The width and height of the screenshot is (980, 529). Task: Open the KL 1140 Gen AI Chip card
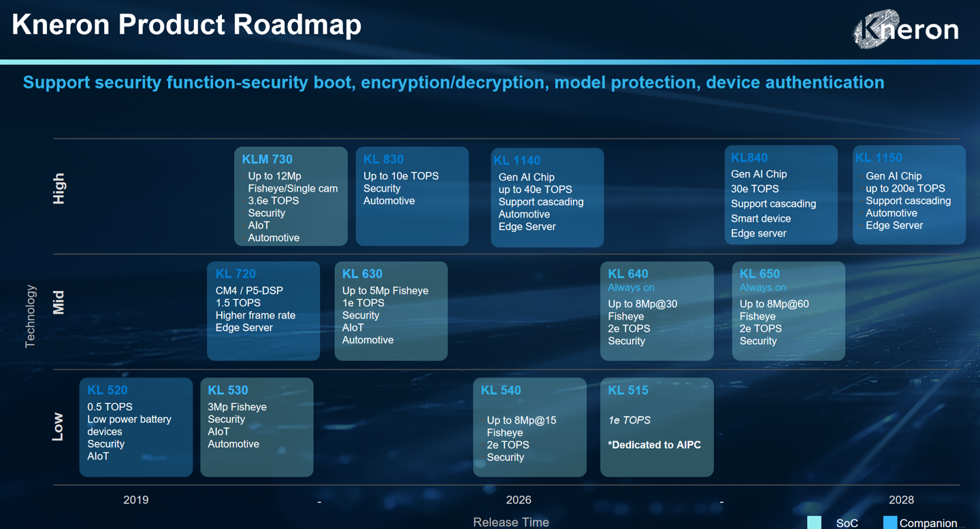[547, 197]
